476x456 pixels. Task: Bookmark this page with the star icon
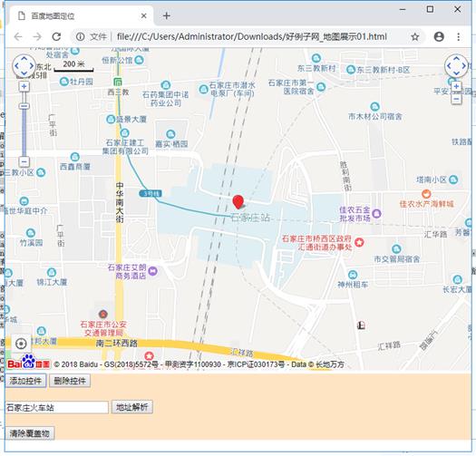pos(414,37)
